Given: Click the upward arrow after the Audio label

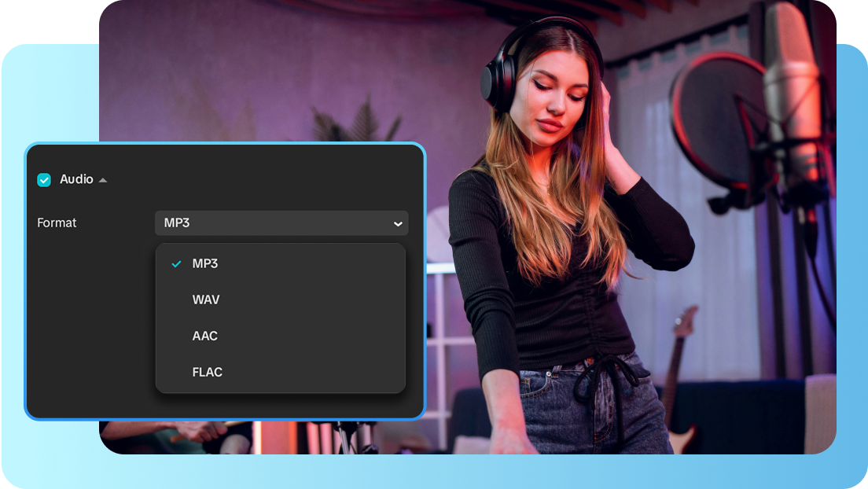Looking at the screenshot, I should (104, 179).
